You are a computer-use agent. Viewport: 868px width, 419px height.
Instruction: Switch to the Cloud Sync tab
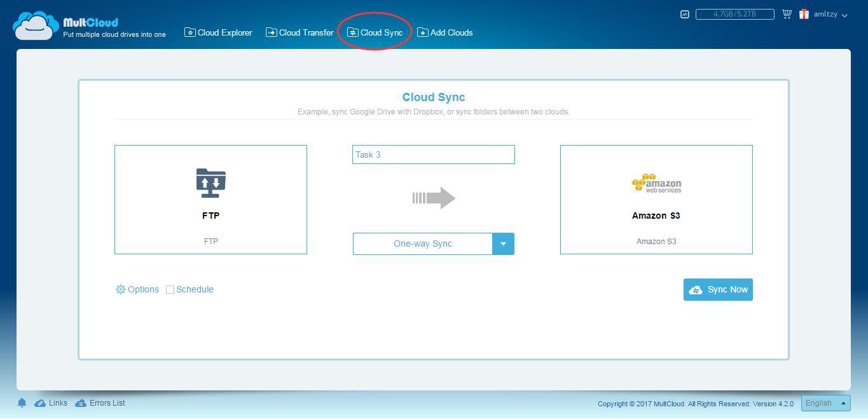pos(375,32)
